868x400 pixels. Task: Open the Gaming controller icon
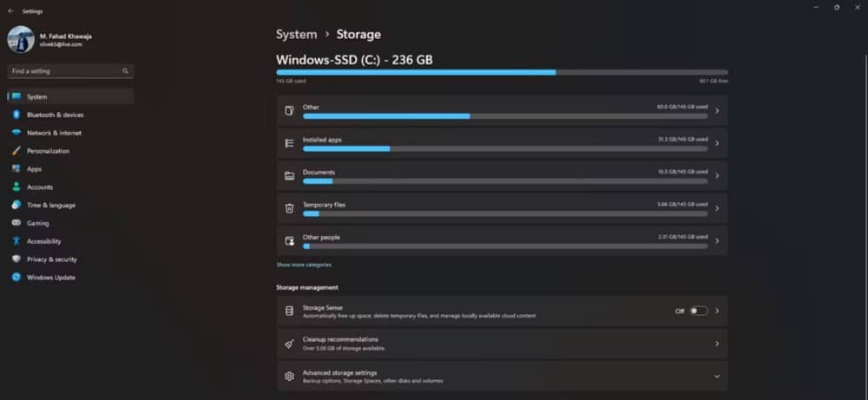tap(16, 223)
